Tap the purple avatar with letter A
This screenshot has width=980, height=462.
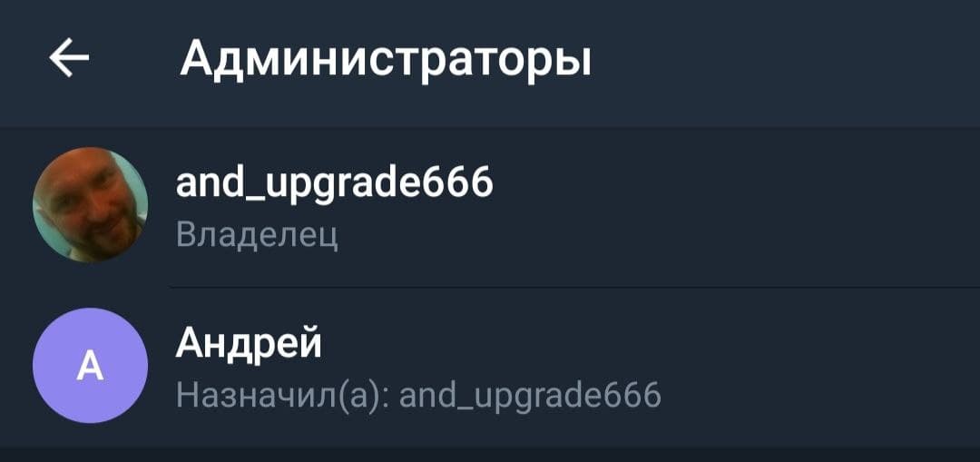point(90,366)
